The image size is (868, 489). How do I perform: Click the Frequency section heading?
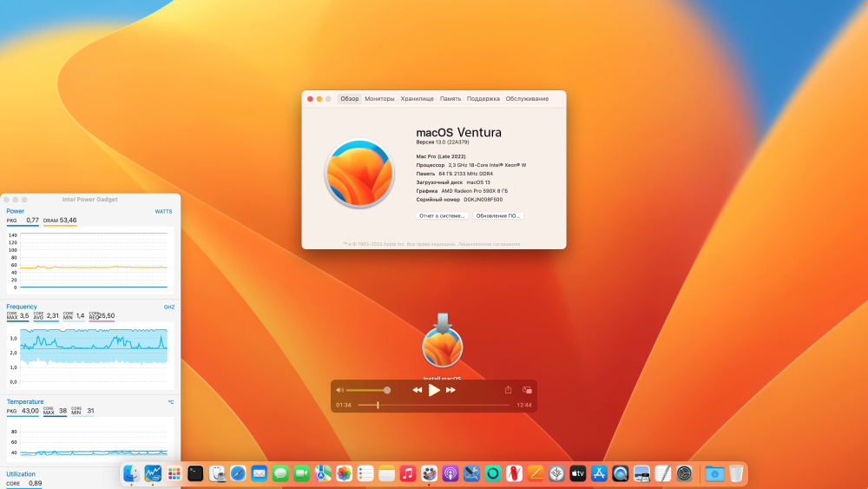pos(22,307)
